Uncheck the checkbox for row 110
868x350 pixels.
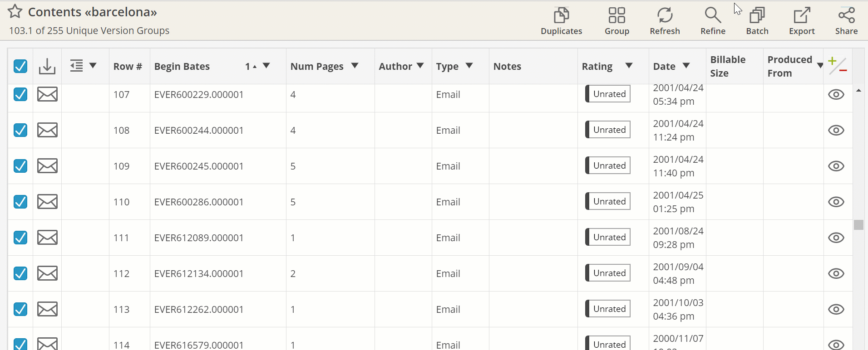(x=20, y=202)
